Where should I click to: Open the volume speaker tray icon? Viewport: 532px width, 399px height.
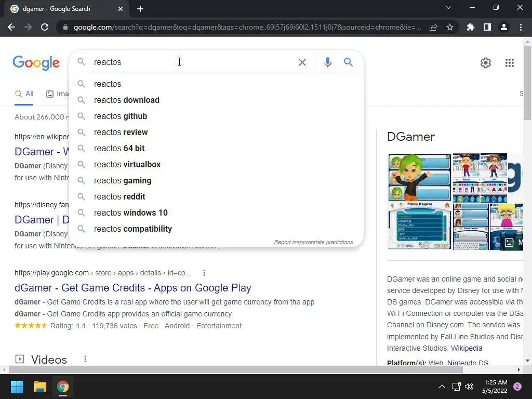(x=469, y=387)
